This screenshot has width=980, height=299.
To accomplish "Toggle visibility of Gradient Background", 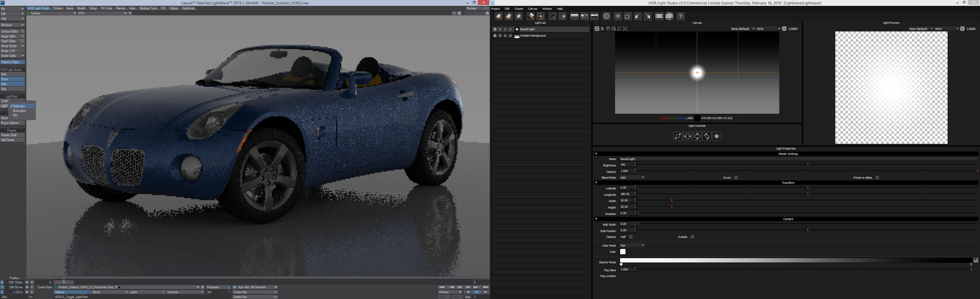I will tap(495, 36).
